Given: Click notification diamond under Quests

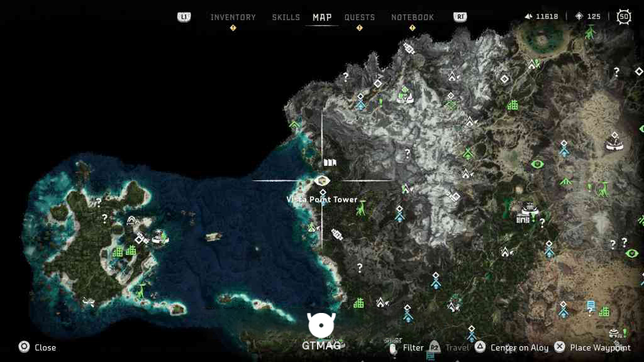Looking at the screenshot, I should (x=359, y=28).
